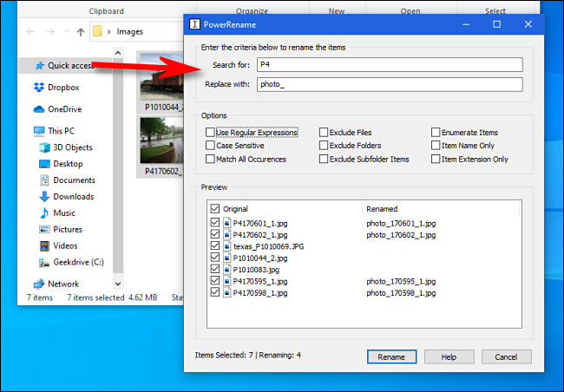Click Images in Explorer address bar
The height and width of the screenshot is (392, 564).
pos(129,31)
